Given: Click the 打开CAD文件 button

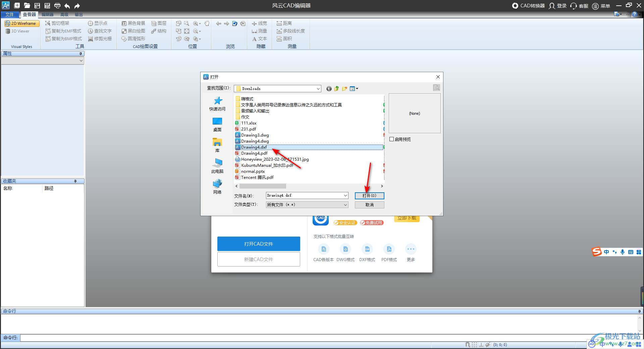Looking at the screenshot, I should [259, 244].
